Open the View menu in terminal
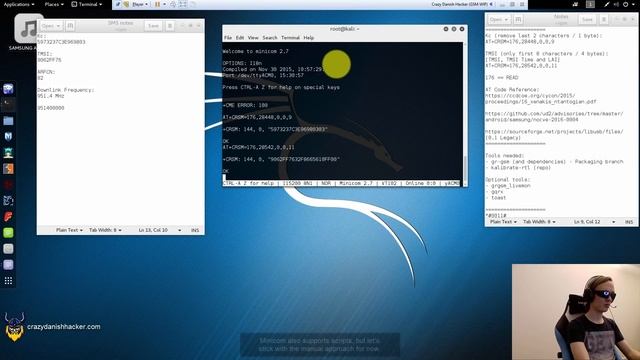This screenshot has width=640, height=360. 253,38
